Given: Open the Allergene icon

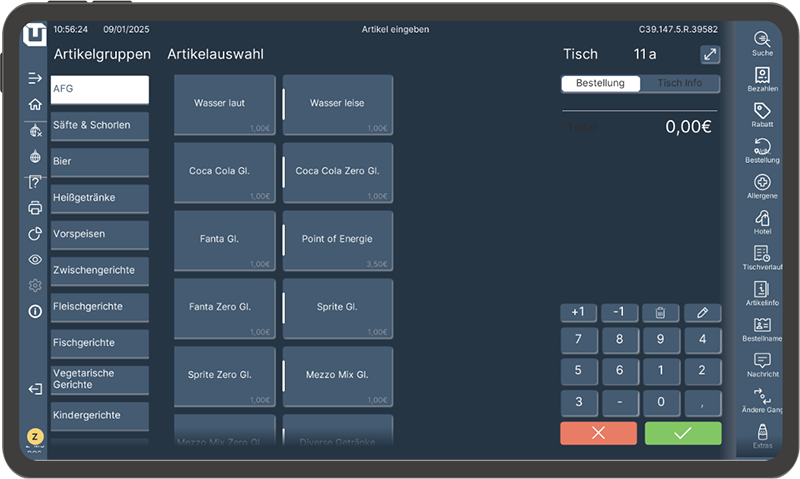Looking at the screenshot, I should click(x=762, y=185).
